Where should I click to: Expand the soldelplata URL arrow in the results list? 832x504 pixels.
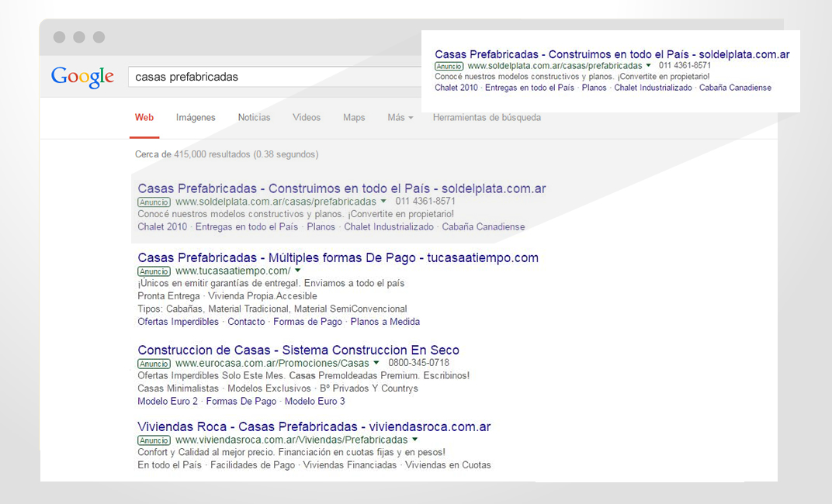tap(383, 202)
